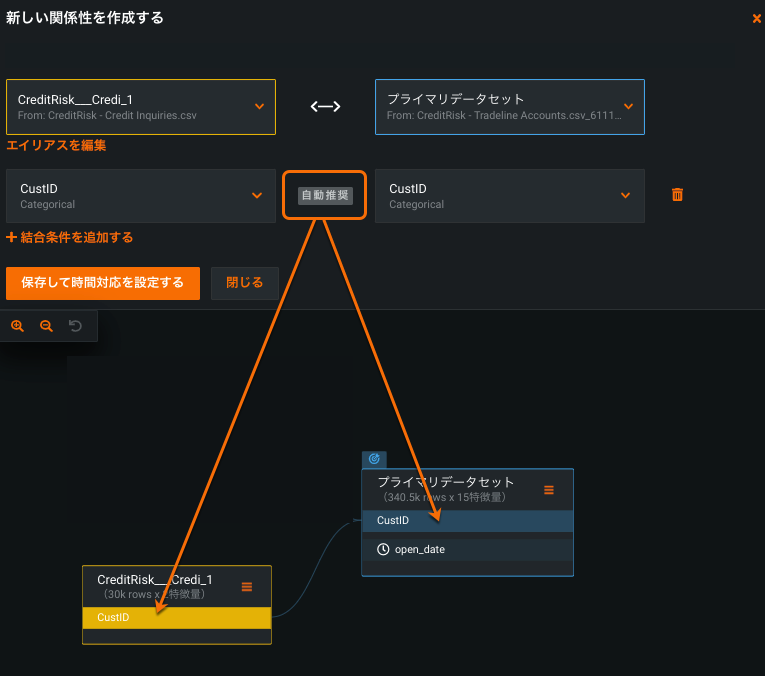
Task: Reset the graph view with undo icon
Action: point(75,326)
